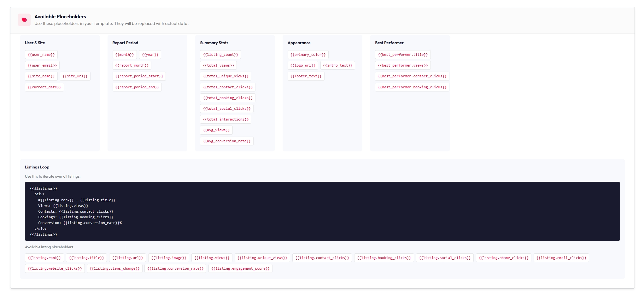This screenshot has width=644, height=306.
Task: Select the {{total_contact_clicks}} placeholder
Action: click(228, 87)
